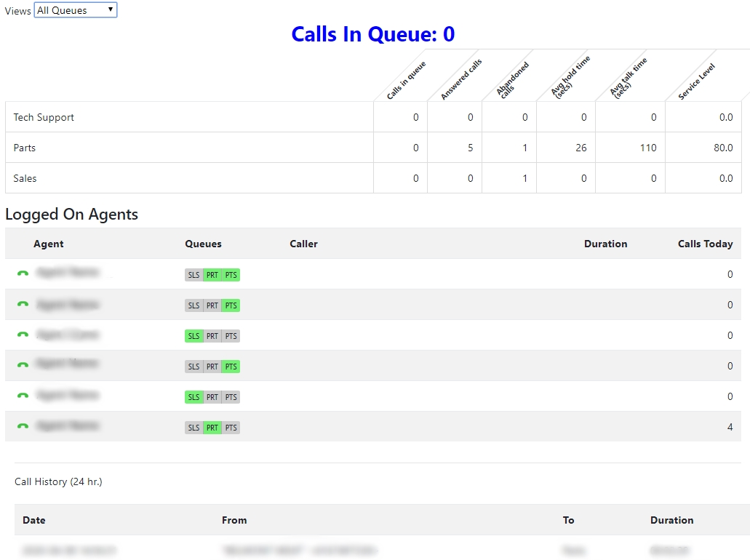Click Tech Support service level 0.0
This screenshot has height=560, width=750.
pos(726,117)
